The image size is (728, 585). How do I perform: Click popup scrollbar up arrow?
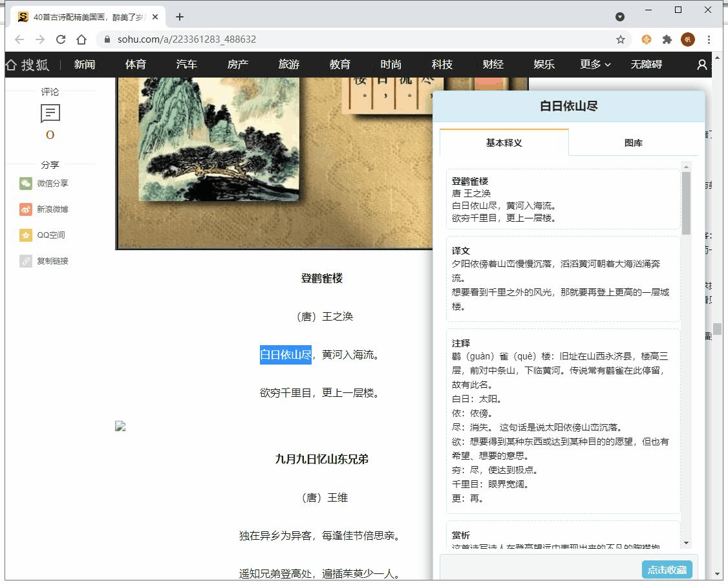pyautogui.click(x=686, y=167)
